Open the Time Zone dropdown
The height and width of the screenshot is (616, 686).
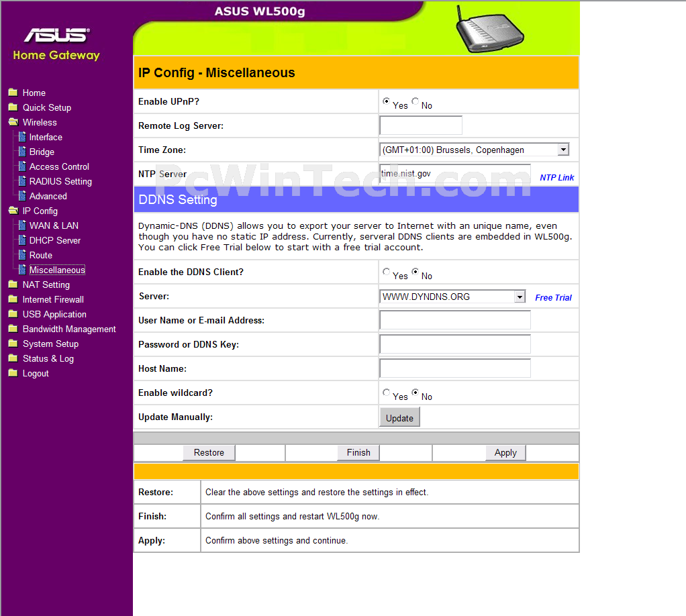475,150
